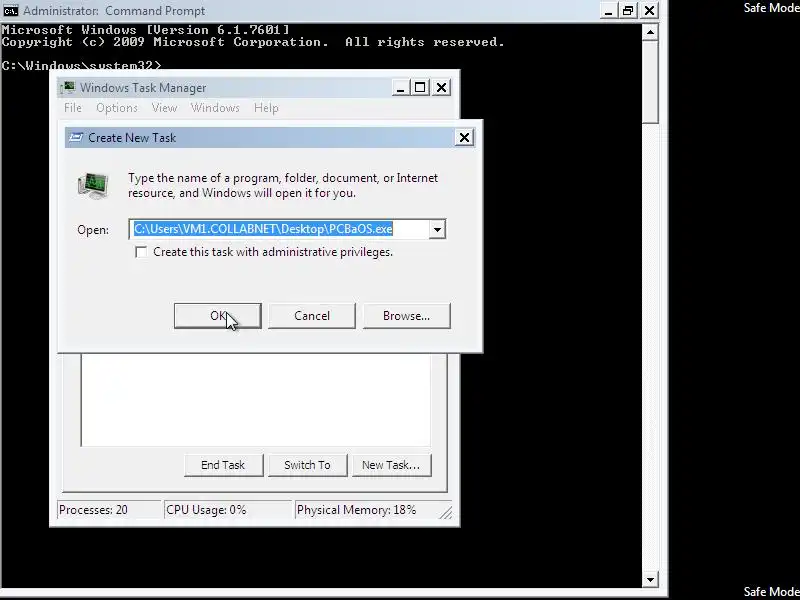Image resolution: width=800 pixels, height=600 pixels.
Task: Minimize the Command Prompt window
Action: point(608,10)
